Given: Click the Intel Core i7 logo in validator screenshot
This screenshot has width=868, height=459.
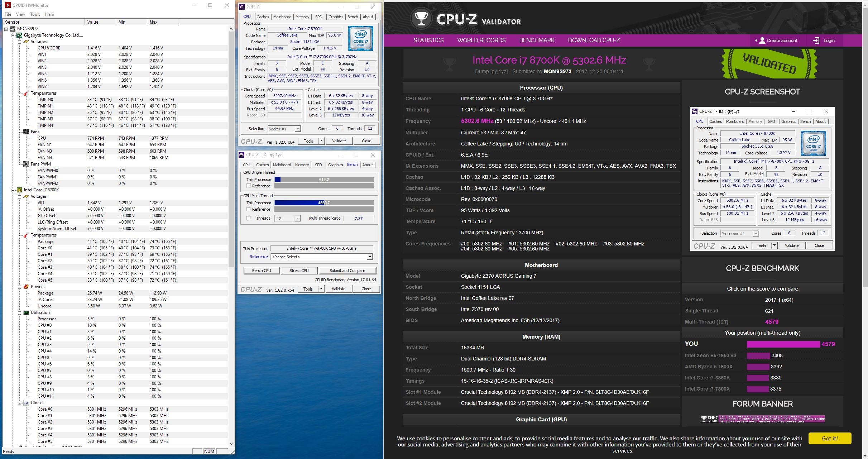Looking at the screenshot, I should 814,143.
